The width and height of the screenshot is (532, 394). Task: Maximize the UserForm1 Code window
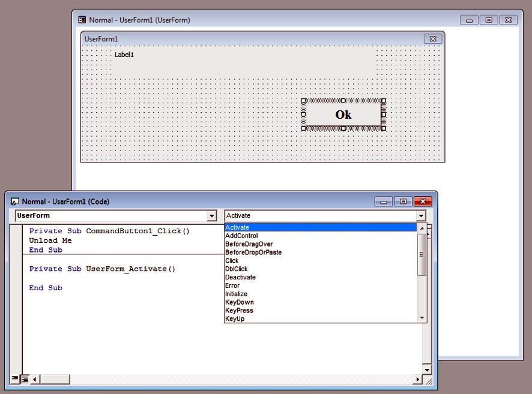pyautogui.click(x=403, y=201)
